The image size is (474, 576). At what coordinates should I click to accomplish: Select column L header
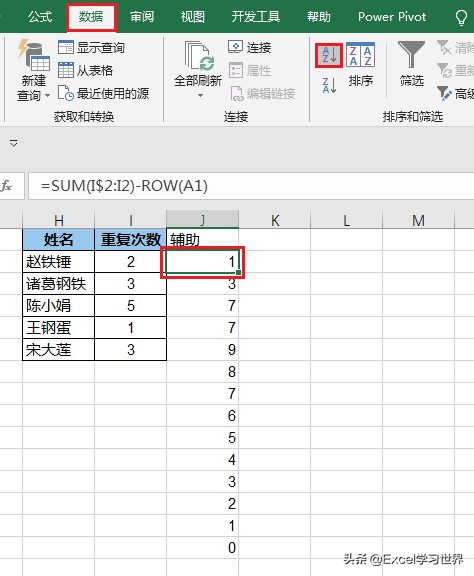(346, 220)
